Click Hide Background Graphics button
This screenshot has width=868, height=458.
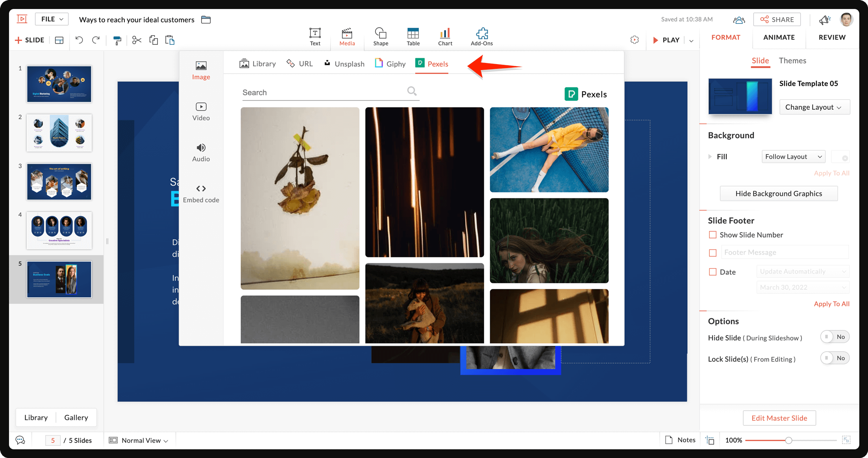pos(778,194)
